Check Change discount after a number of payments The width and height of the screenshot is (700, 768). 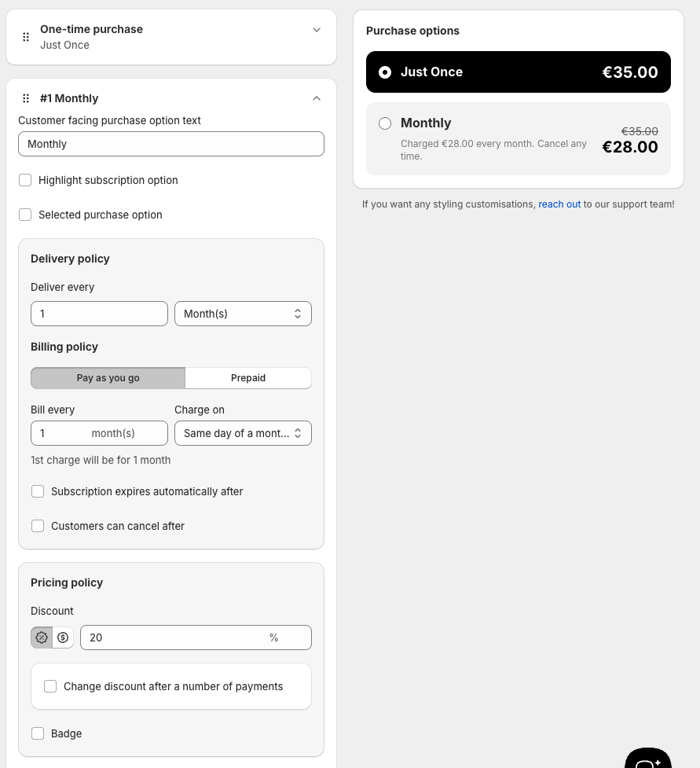coord(50,686)
